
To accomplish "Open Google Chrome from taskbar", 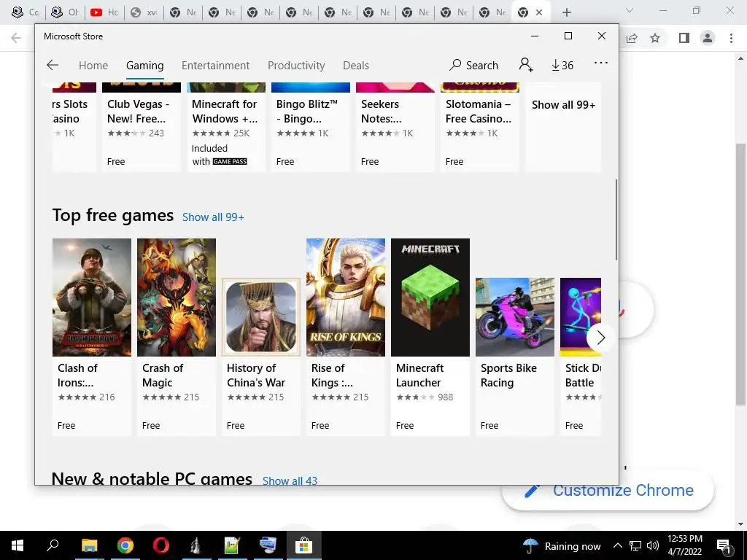I will (125, 545).
